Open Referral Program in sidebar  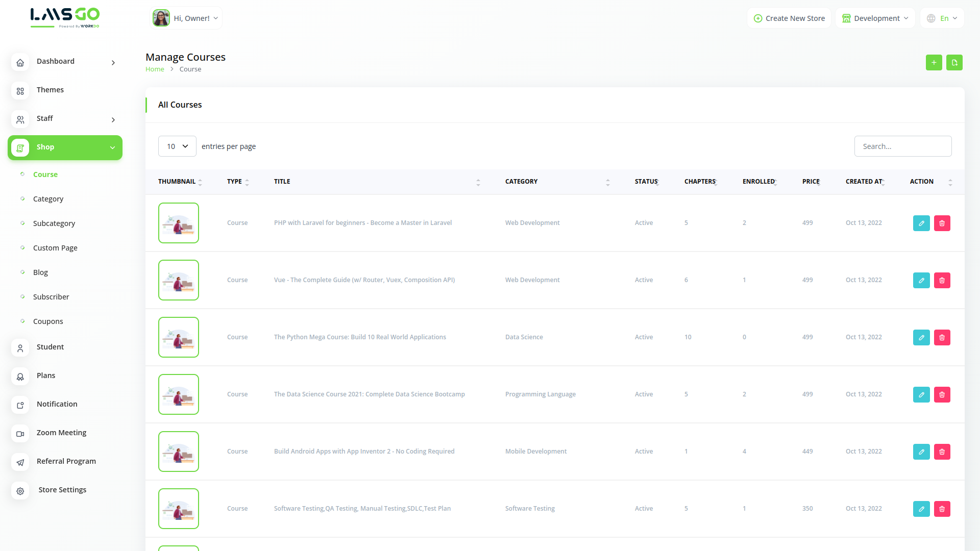point(66,461)
